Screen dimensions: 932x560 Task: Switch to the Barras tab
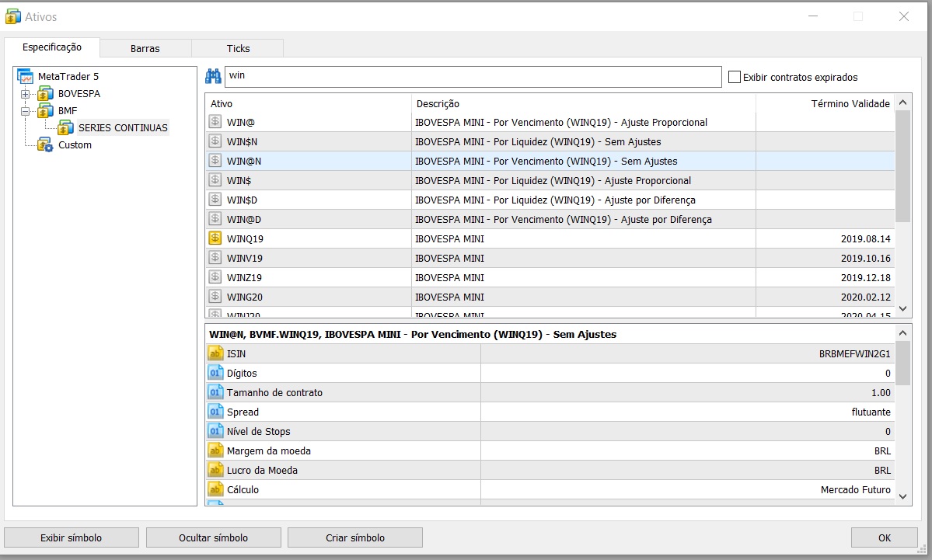(x=145, y=48)
